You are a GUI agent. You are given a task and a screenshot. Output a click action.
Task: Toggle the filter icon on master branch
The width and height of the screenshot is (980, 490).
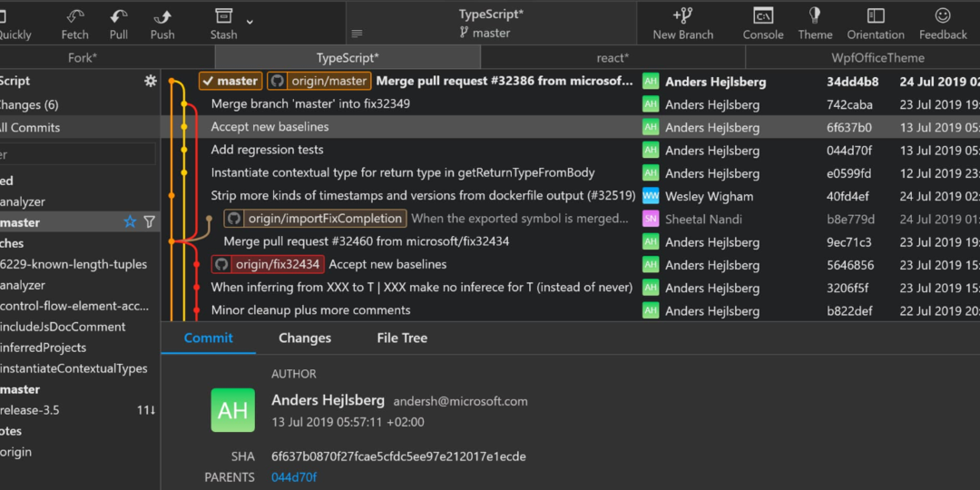[x=149, y=222]
